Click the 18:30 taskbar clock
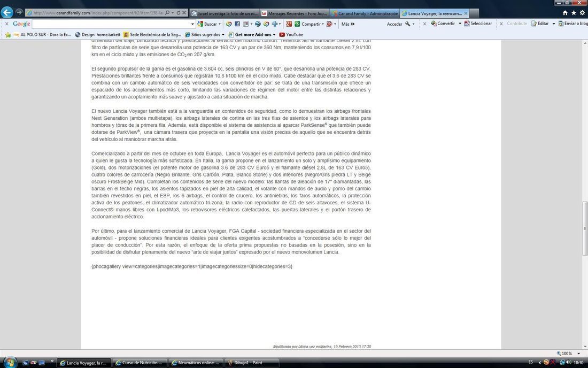This screenshot has width=588, height=368. [x=578, y=363]
